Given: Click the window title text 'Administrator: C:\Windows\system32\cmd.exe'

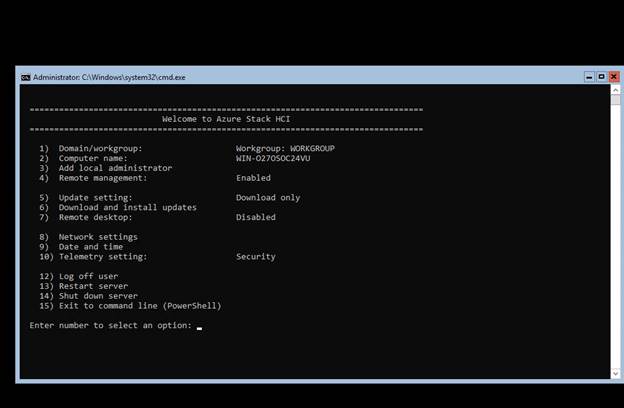Looking at the screenshot, I should point(109,77).
